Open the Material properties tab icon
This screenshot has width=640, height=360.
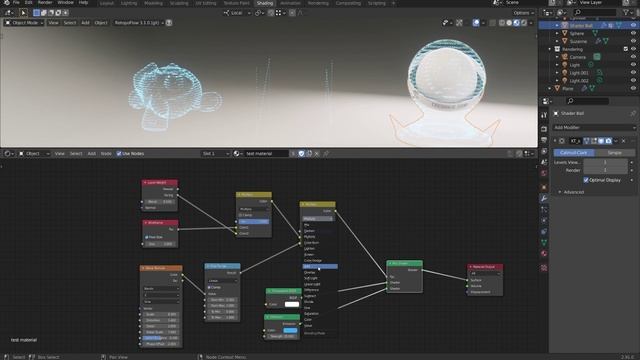pos(544,253)
